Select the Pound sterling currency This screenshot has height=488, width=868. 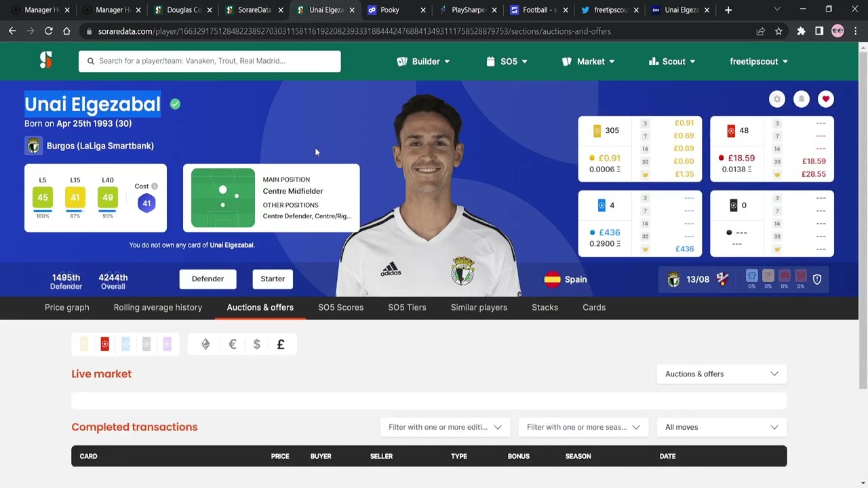coord(281,344)
